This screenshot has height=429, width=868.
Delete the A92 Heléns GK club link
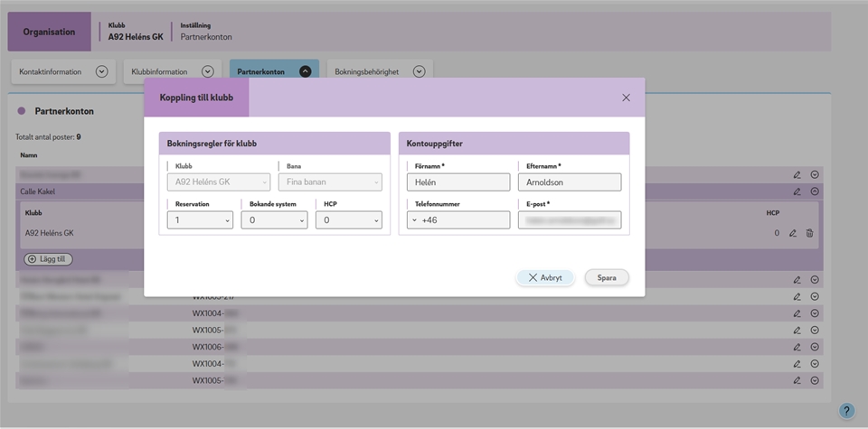[x=809, y=233]
